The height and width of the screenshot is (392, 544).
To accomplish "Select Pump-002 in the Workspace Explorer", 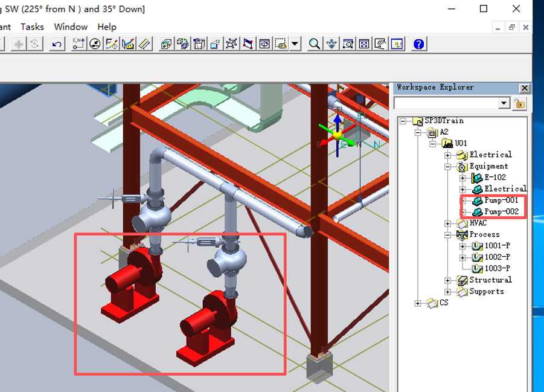I will 501,211.
